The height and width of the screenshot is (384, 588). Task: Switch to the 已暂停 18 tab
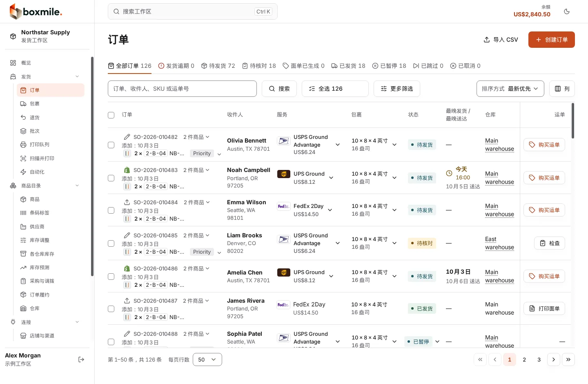pyautogui.click(x=389, y=66)
